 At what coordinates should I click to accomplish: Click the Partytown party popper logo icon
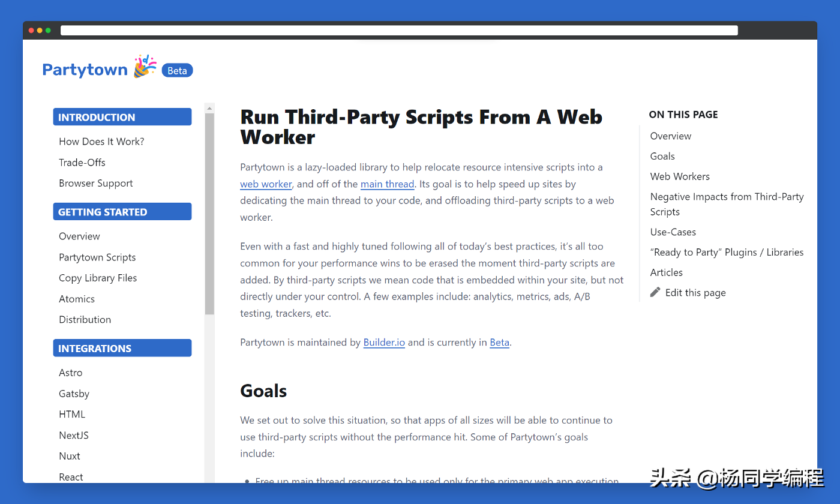[x=145, y=66]
